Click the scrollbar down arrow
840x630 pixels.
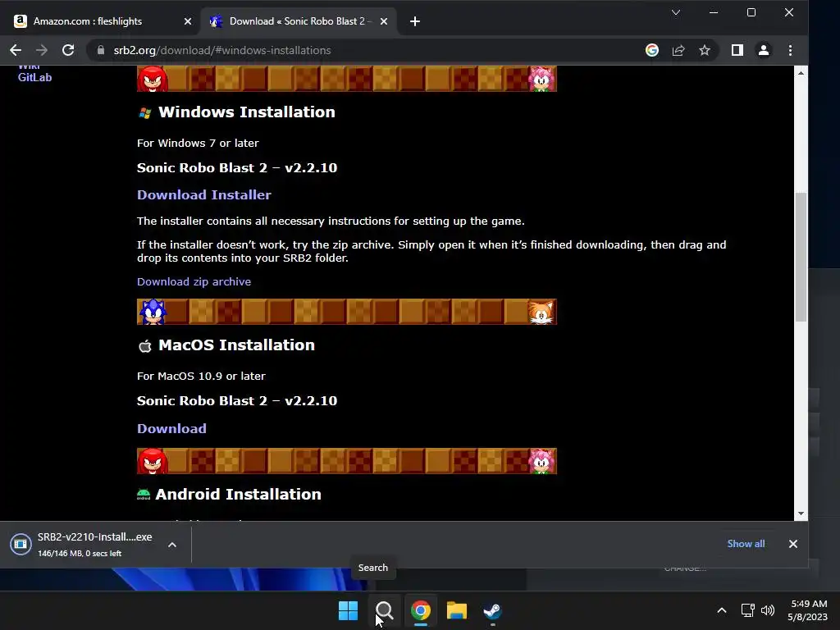coord(801,514)
